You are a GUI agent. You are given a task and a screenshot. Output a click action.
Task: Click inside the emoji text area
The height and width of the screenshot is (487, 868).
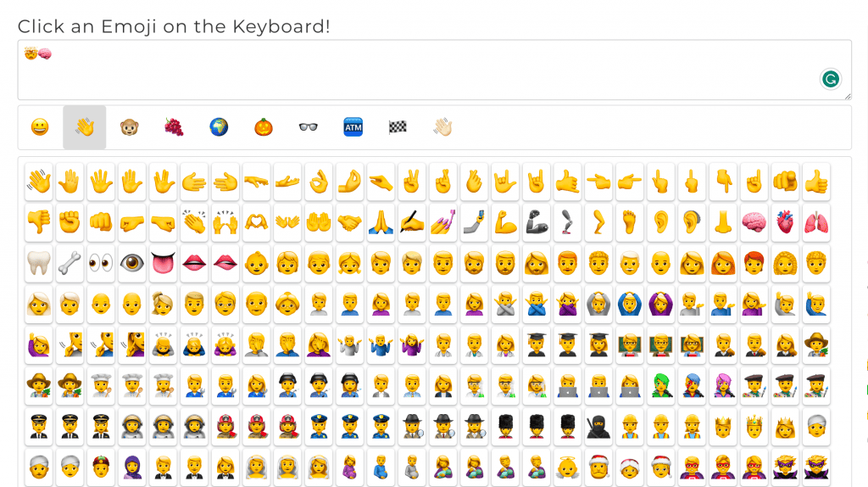coord(435,70)
